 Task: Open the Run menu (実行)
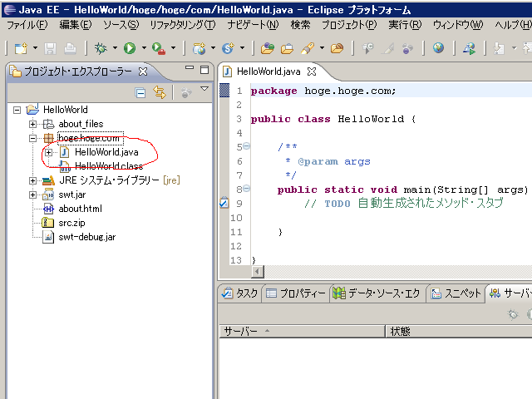(x=405, y=25)
